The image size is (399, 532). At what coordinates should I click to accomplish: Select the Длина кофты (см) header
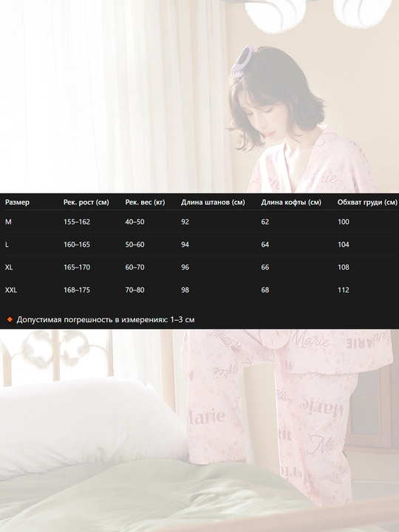pyautogui.click(x=291, y=202)
